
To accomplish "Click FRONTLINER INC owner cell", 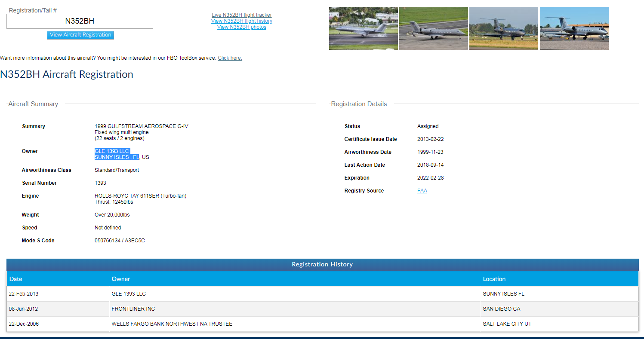I will click(x=133, y=309).
